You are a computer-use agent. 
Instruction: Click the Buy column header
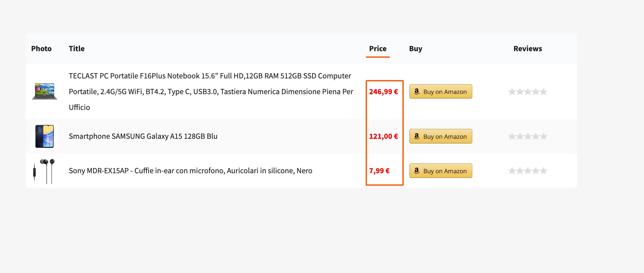click(416, 49)
